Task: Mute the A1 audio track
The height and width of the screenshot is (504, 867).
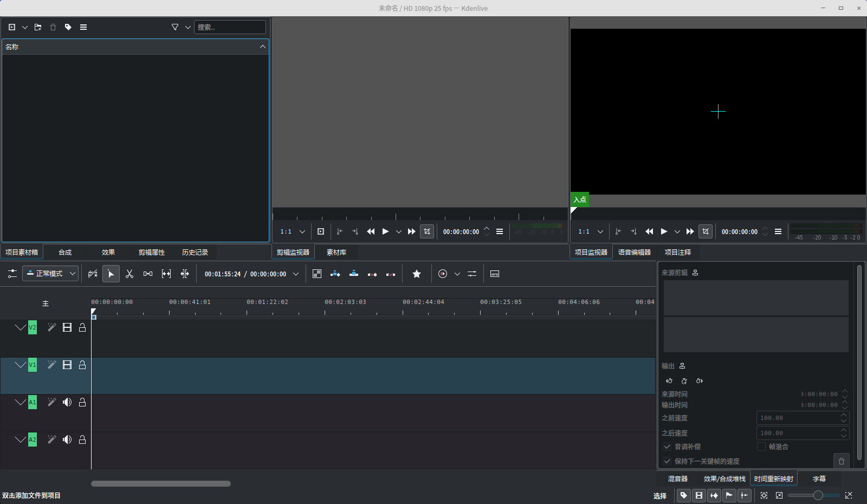Action: (x=67, y=402)
